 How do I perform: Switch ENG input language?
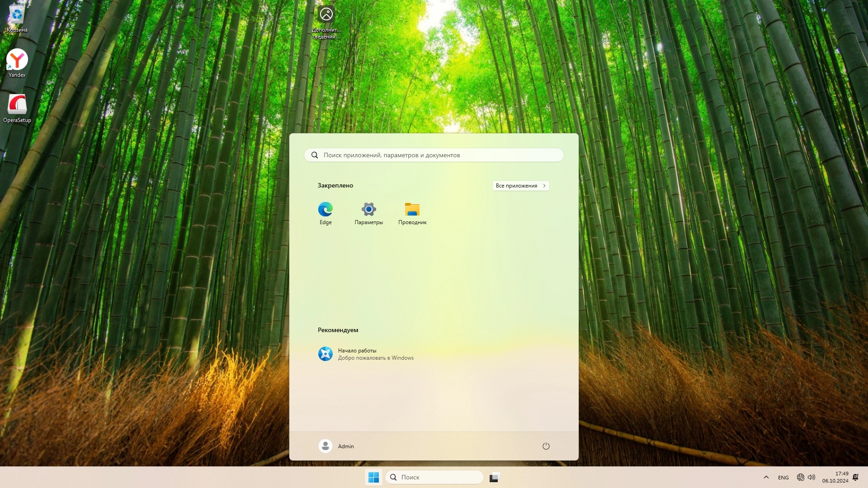783,478
